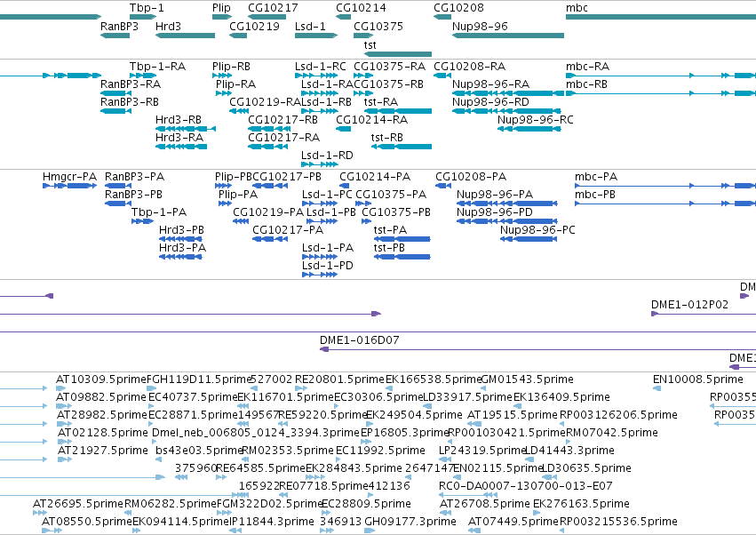
Task: Select the mbc-RB transcript label
Action: click(x=586, y=84)
